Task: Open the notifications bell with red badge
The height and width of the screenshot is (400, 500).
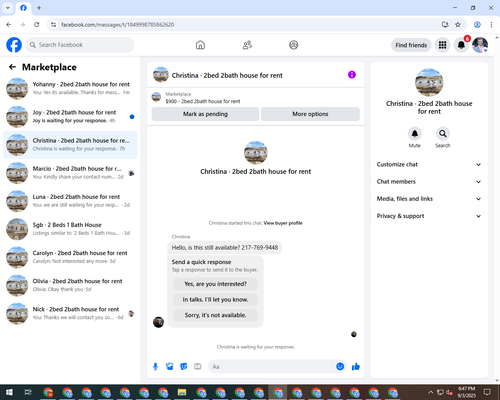Action: coord(461,45)
